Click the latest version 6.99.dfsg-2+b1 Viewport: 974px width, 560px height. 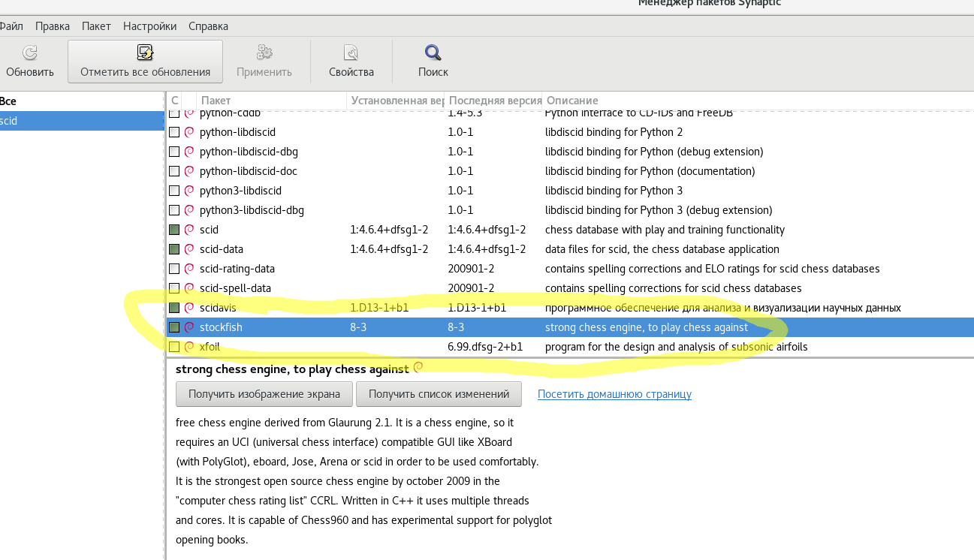point(485,347)
